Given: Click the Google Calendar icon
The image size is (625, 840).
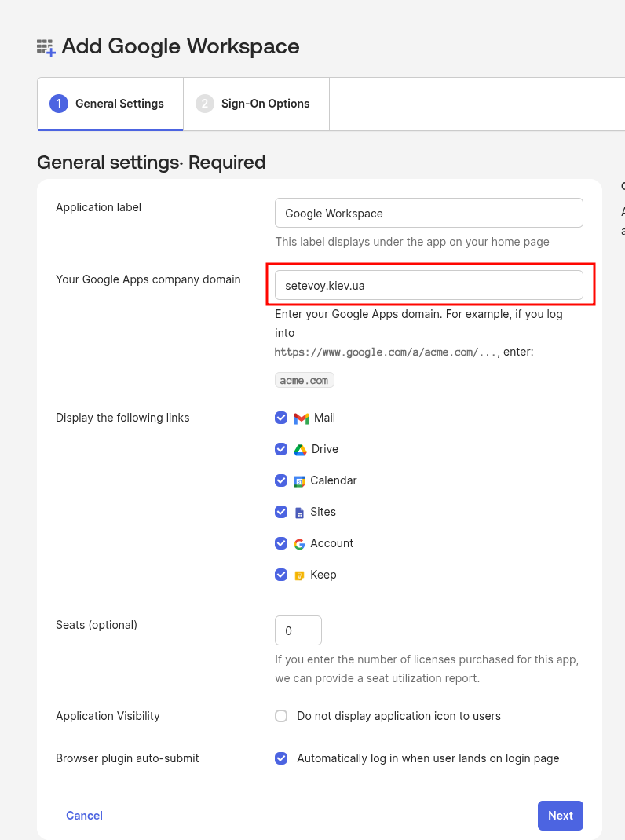Looking at the screenshot, I should tap(299, 481).
